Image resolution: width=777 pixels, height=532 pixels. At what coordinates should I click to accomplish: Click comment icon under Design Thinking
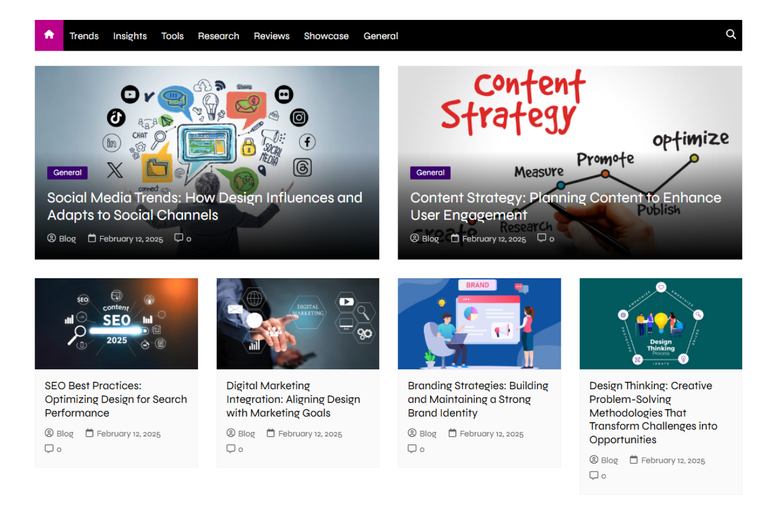[x=593, y=475]
